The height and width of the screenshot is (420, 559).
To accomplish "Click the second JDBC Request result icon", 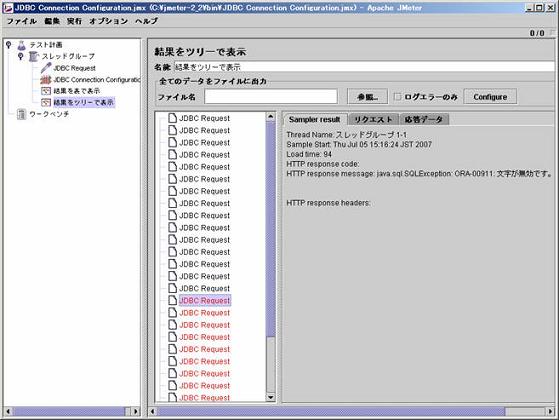I will tap(173, 130).
